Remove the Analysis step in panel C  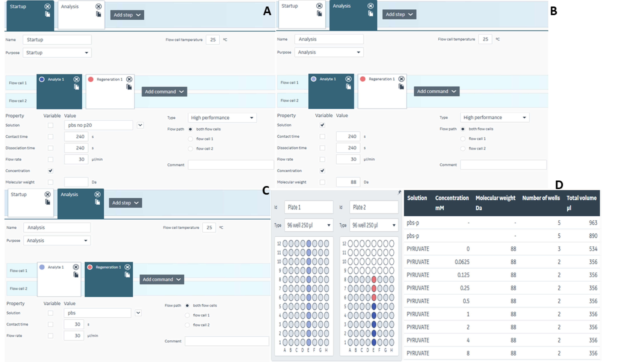98,194
